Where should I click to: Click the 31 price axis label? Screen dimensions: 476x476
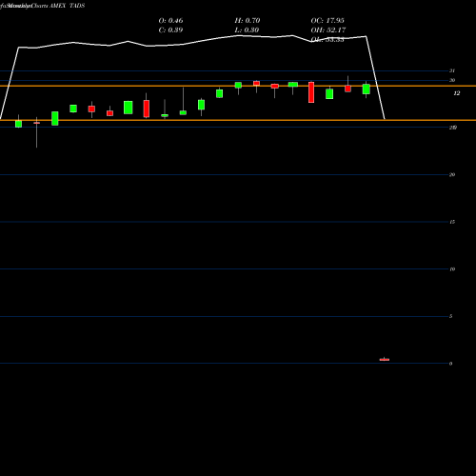coord(452,70)
